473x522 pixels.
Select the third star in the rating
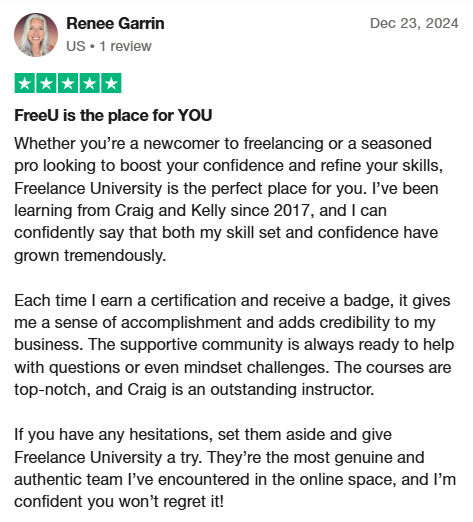click(68, 83)
